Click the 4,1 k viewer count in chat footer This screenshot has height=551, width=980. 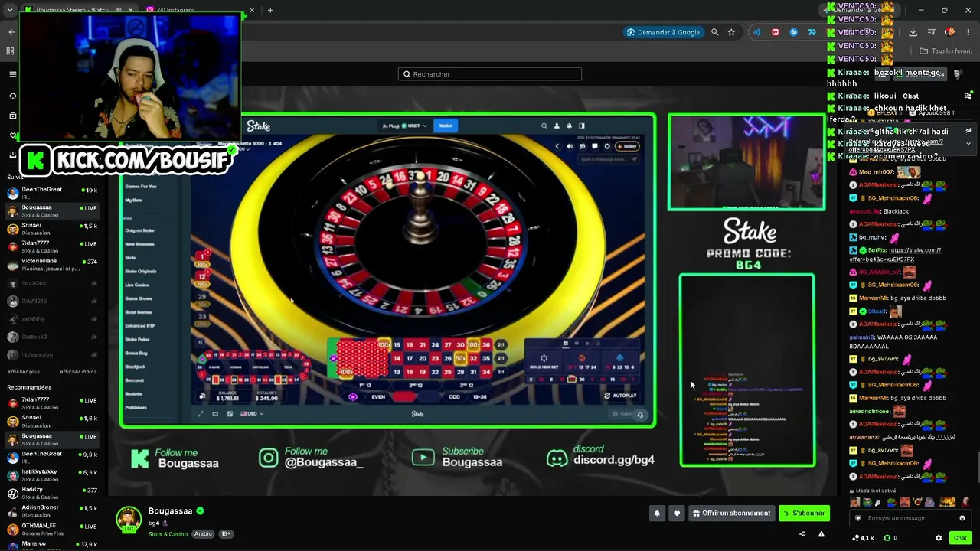[864, 538]
